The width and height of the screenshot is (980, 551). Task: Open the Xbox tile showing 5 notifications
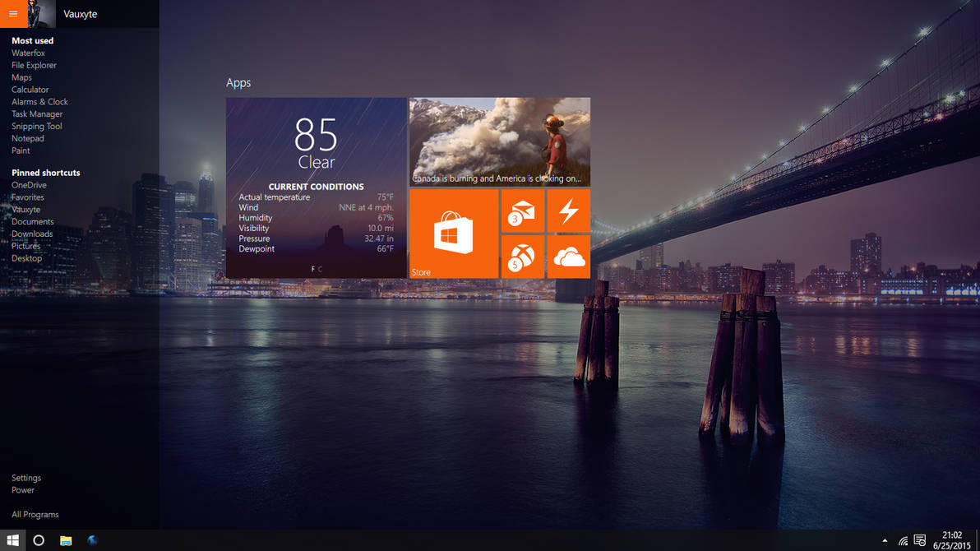pyautogui.click(x=522, y=257)
